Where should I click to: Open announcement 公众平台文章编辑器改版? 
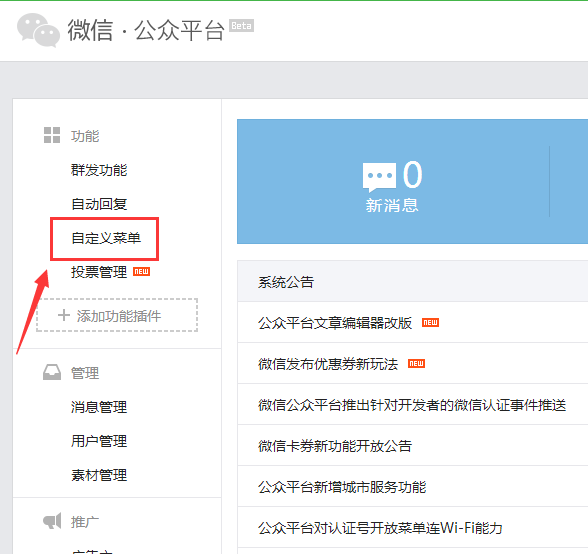pyautogui.click(x=335, y=323)
